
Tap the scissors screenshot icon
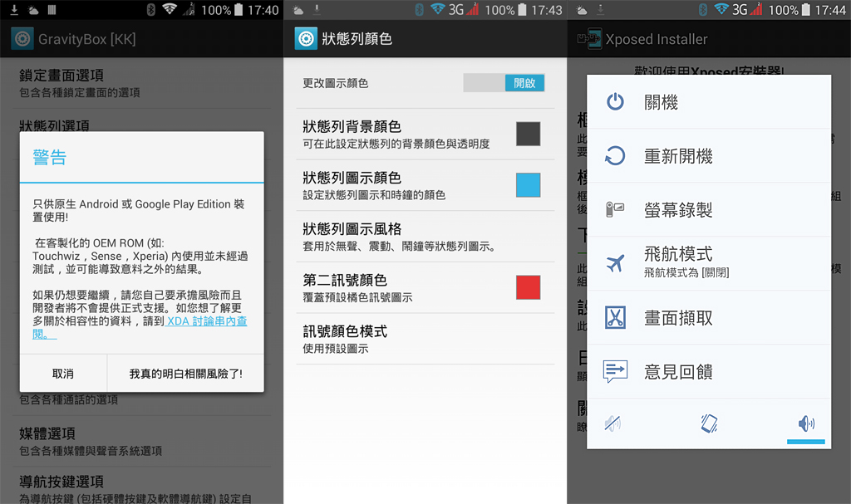pyautogui.click(x=615, y=317)
